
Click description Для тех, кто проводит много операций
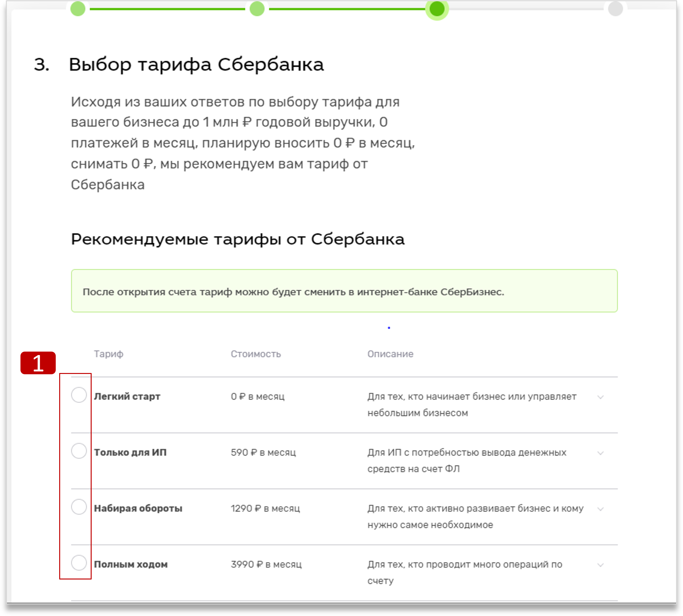[x=464, y=572]
